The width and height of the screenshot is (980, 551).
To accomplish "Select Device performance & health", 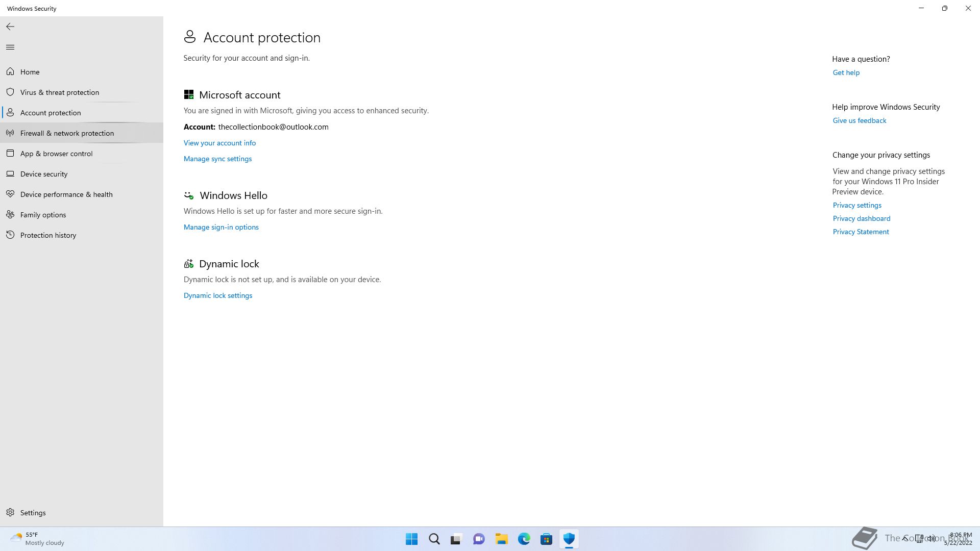I will pos(82,194).
